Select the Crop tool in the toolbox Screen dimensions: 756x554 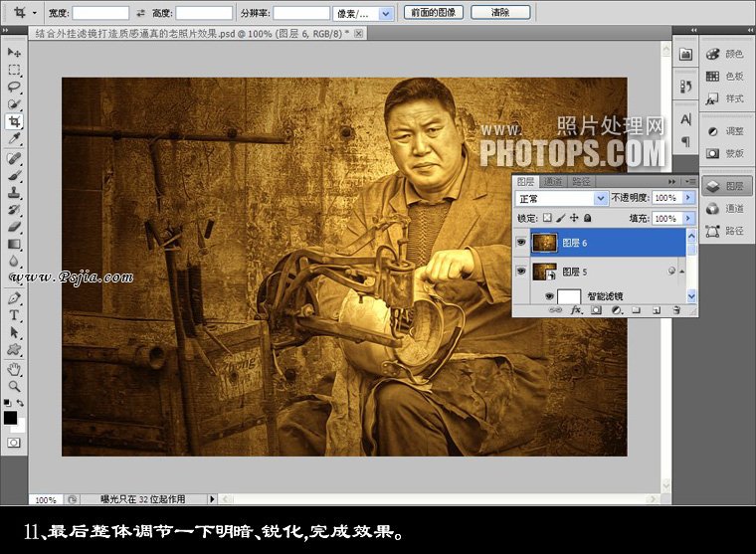coord(14,122)
